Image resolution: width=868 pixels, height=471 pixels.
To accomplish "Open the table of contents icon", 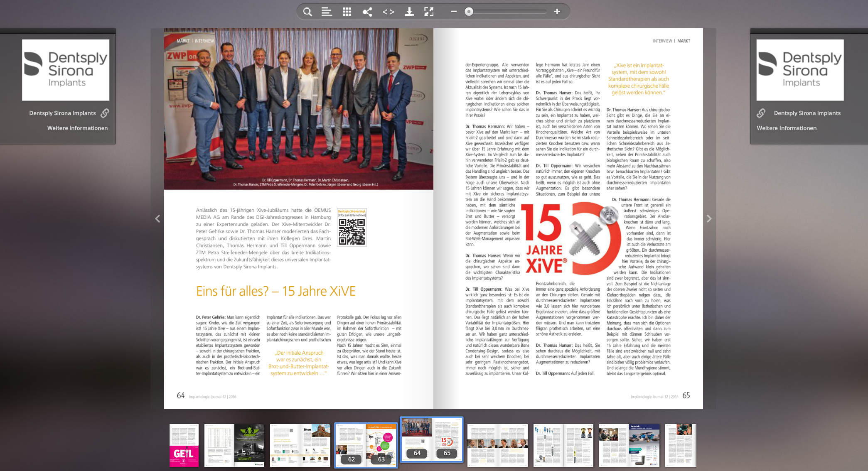I will [327, 12].
